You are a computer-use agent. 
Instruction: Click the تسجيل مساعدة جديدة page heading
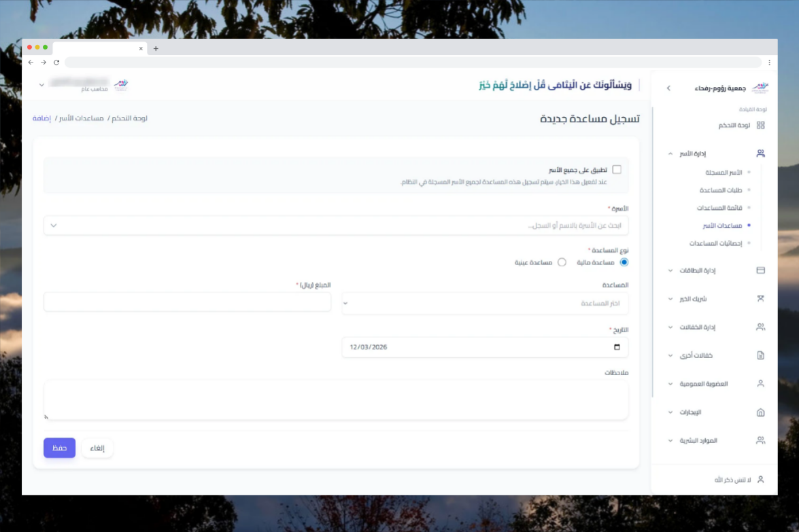pos(590,119)
